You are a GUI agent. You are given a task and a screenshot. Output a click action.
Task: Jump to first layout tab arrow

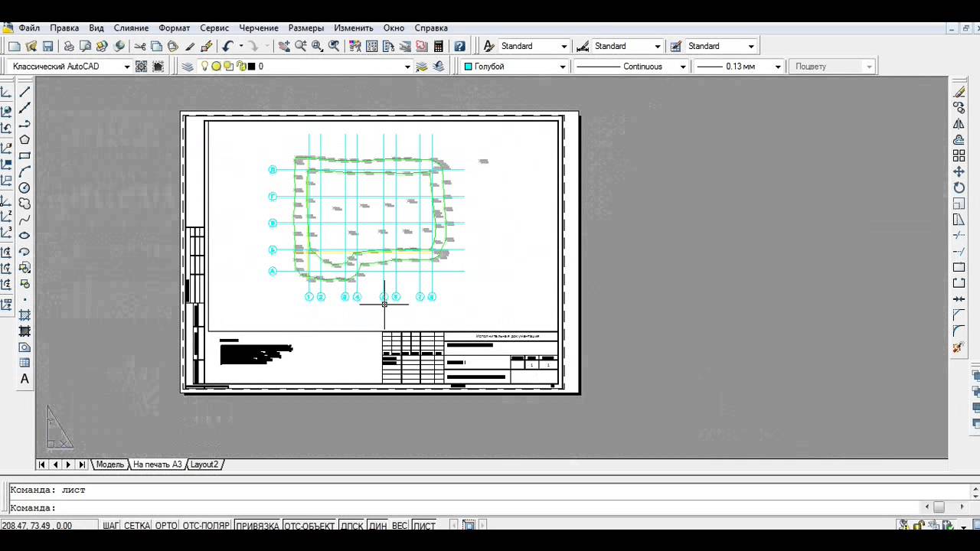coord(42,465)
